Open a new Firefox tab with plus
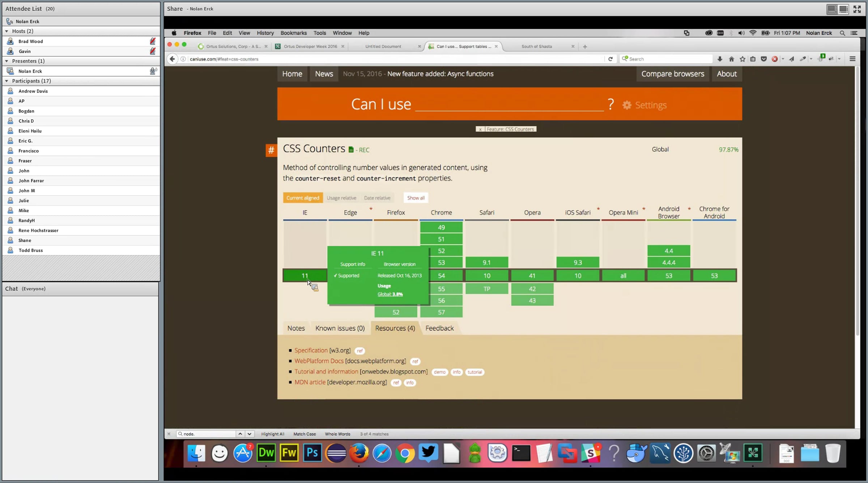Viewport: 868px width, 483px height. (585, 46)
